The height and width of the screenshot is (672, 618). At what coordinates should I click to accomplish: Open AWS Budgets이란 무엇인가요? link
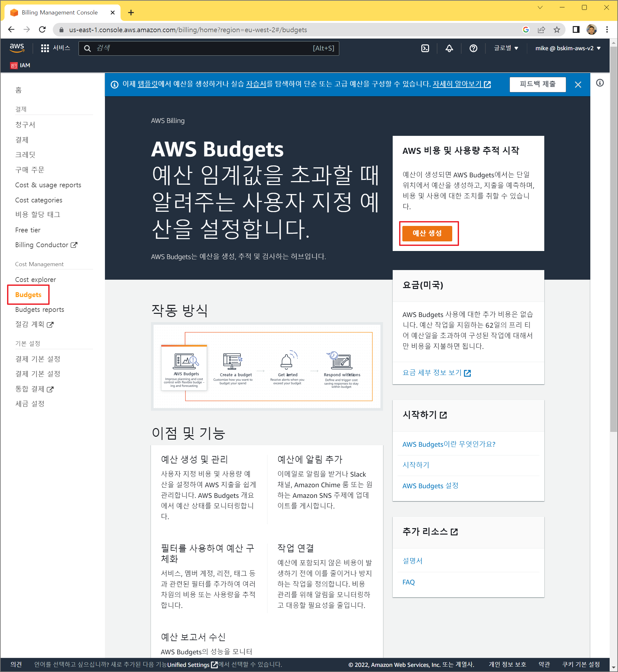449,444
